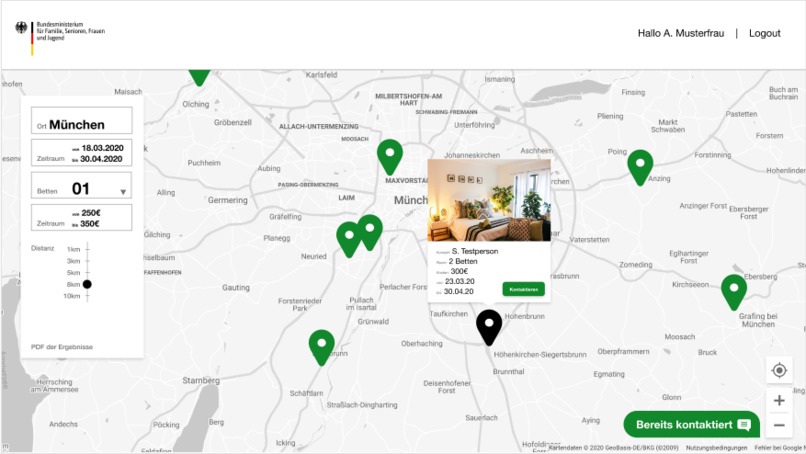Open the Bereits kontaktiert list
Viewport: 806px width, 454px height.
(x=691, y=424)
